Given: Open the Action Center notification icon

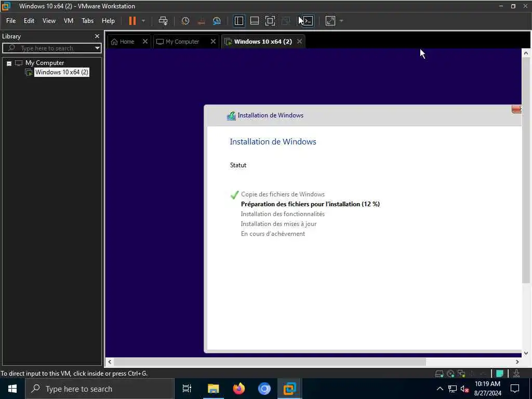Looking at the screenshot, I should pyautogui.click(x=515, y=389).
